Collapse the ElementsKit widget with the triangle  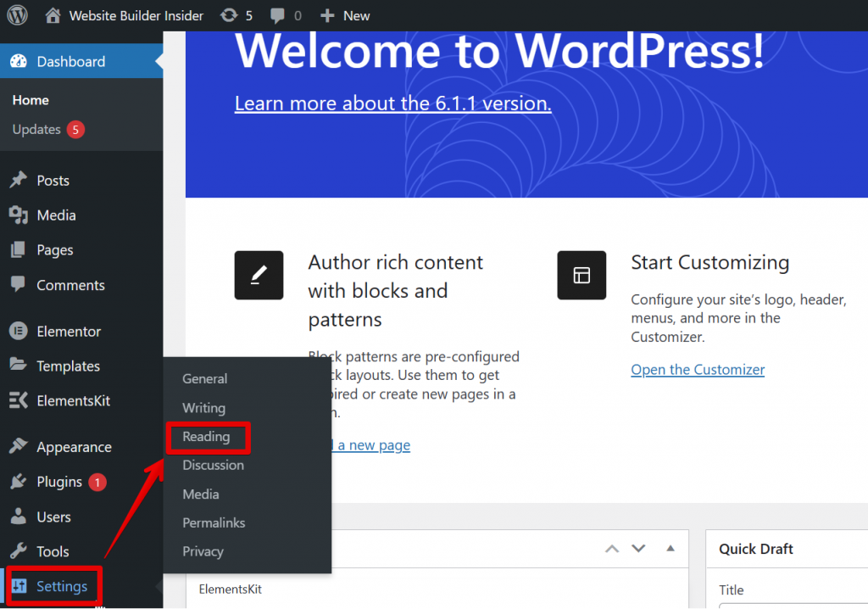pos(670,549)
